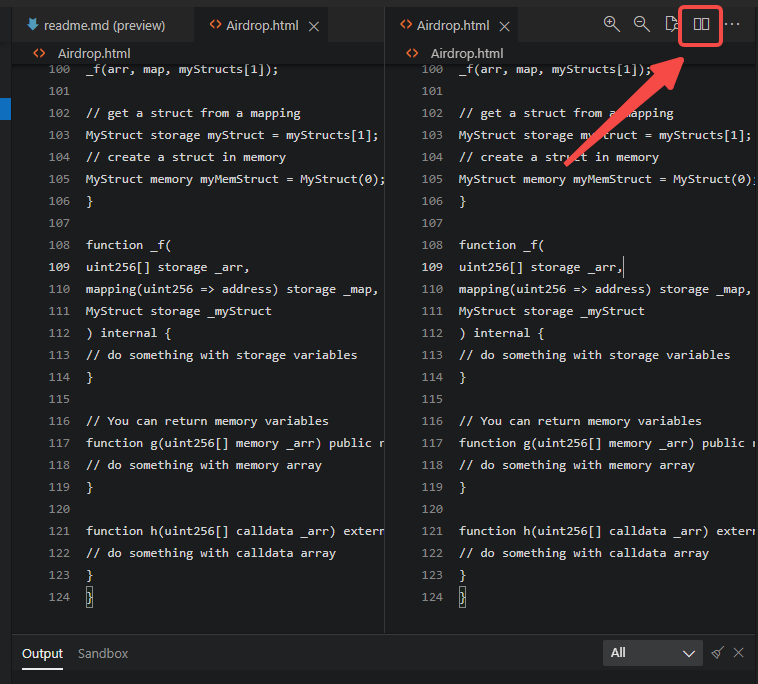Click 'function _f(' in right editor

501,245
